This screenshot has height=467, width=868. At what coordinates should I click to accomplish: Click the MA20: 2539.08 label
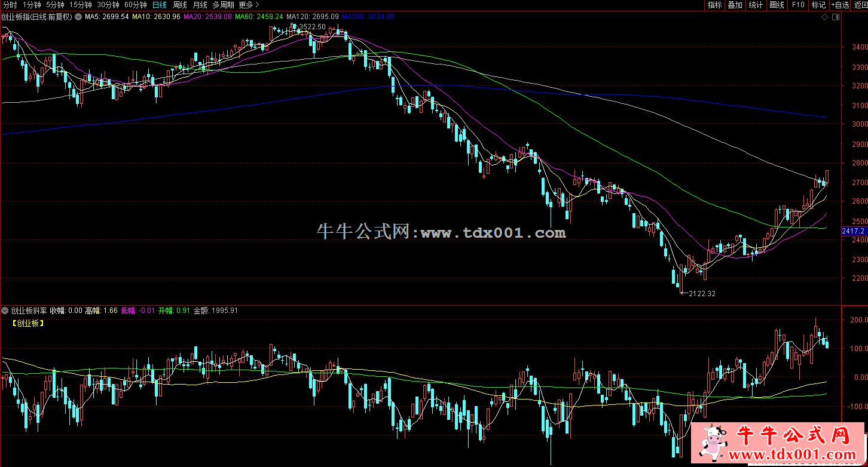pos(207,17)
